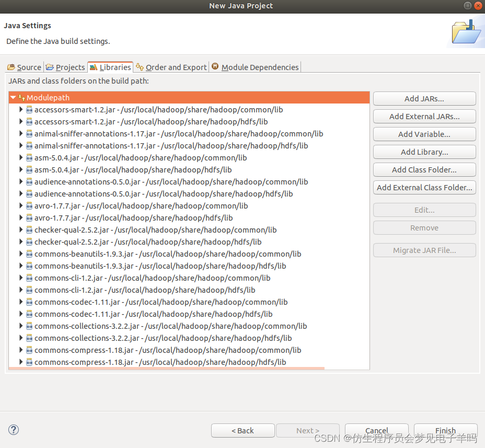
Task: Expand avro-1.7.7.jar in common/lib
Action: 21,205
